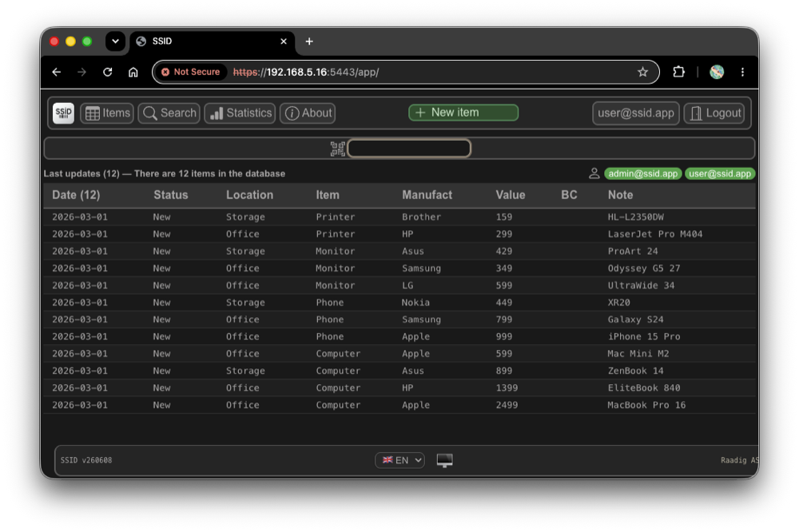
Task: Select the MacBook Pro 16 row
Action: point(399,405)
